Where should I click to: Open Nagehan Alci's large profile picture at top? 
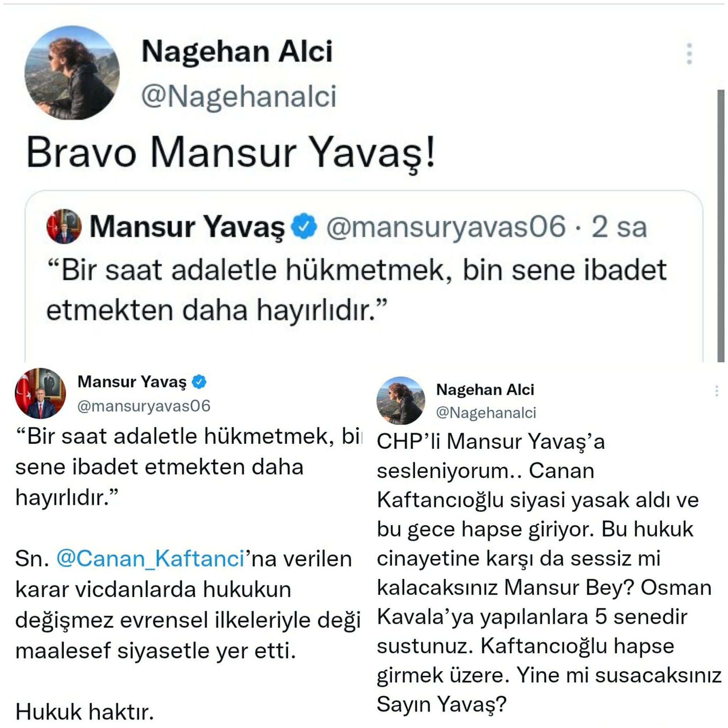coord(72,73)
